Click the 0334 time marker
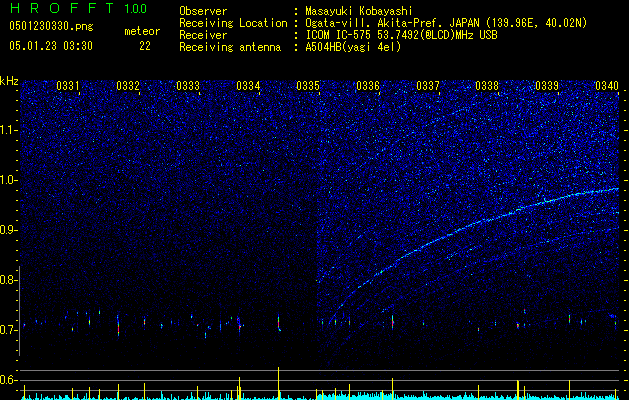The width and height of the screenshot is (629, 400). click(248, 85)
